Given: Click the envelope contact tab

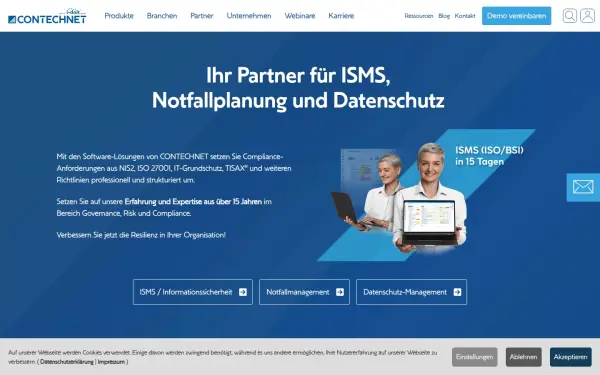Looking at the screenshot, I should click(583, 187).
